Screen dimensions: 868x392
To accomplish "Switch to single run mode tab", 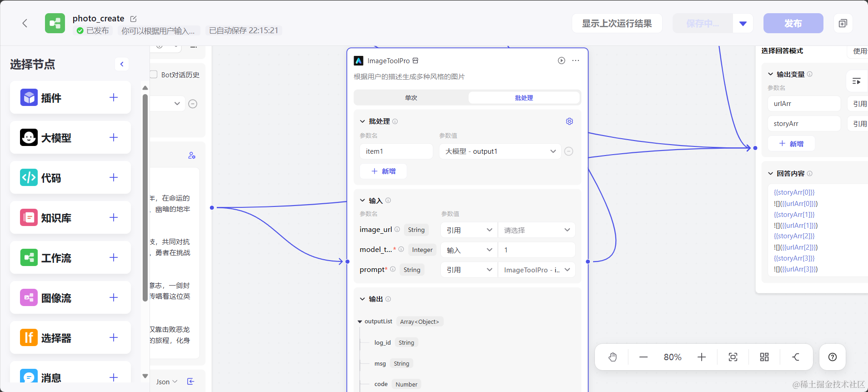I will [x=411, y=98].
